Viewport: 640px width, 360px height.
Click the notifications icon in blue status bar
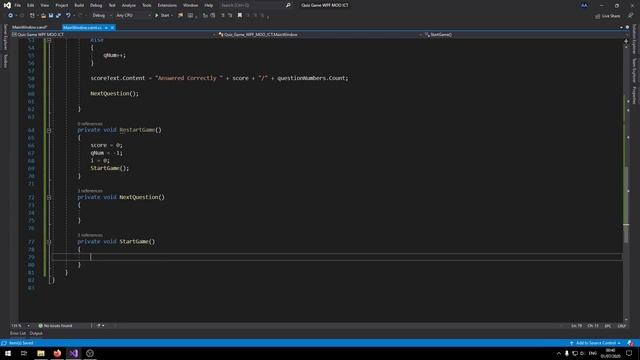tap(631, 343)
